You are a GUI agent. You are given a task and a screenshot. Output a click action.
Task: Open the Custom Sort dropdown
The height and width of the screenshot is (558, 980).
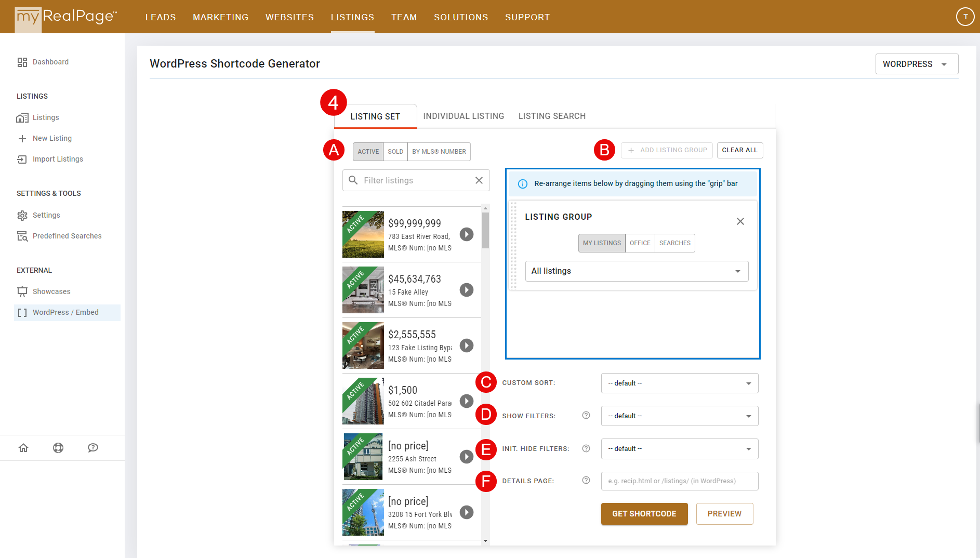(680, 383)
